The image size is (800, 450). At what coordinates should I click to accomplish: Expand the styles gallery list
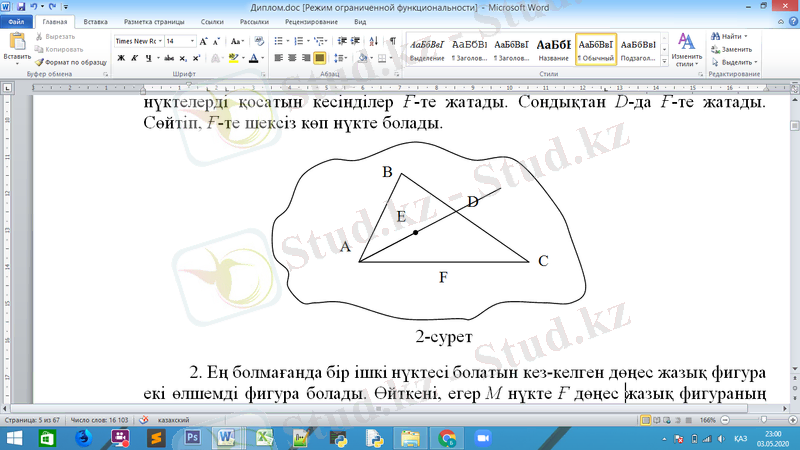(664, 59)
